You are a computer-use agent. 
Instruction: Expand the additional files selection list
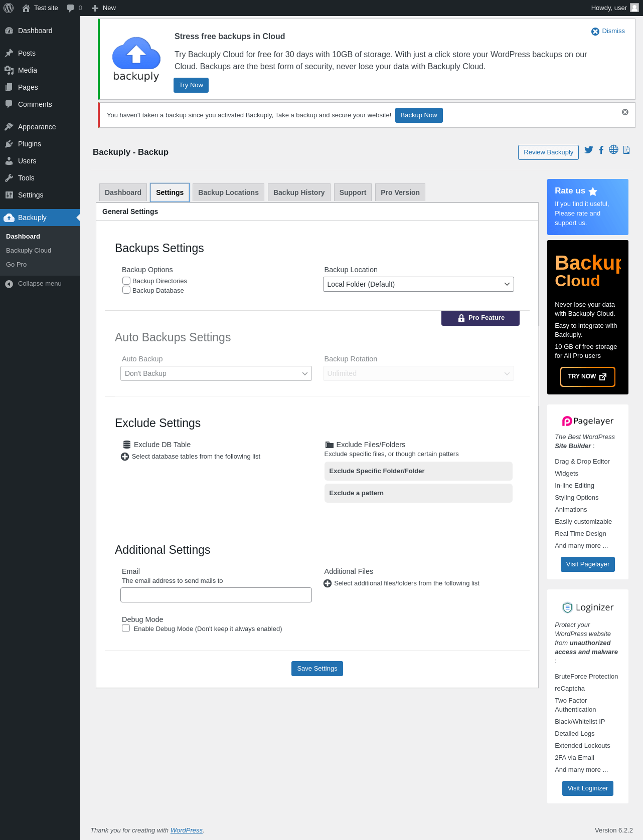[x=328, y=583]
